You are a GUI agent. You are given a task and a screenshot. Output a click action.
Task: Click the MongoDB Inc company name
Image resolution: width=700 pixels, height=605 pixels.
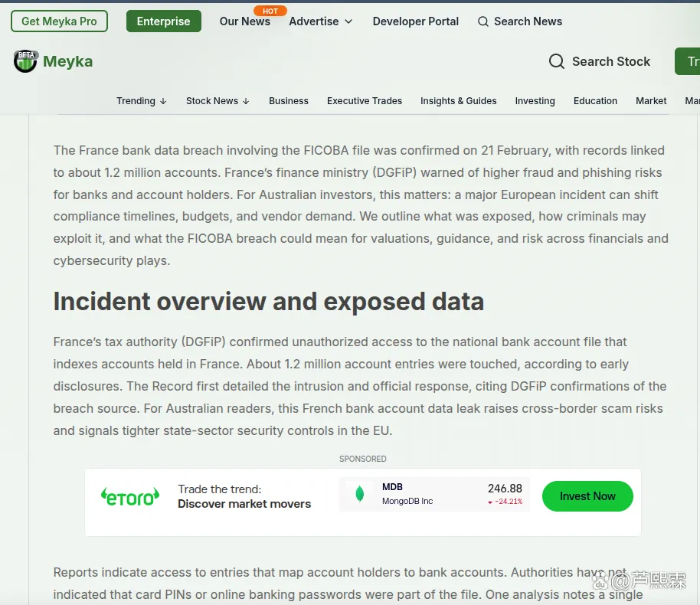pos(407,501)
